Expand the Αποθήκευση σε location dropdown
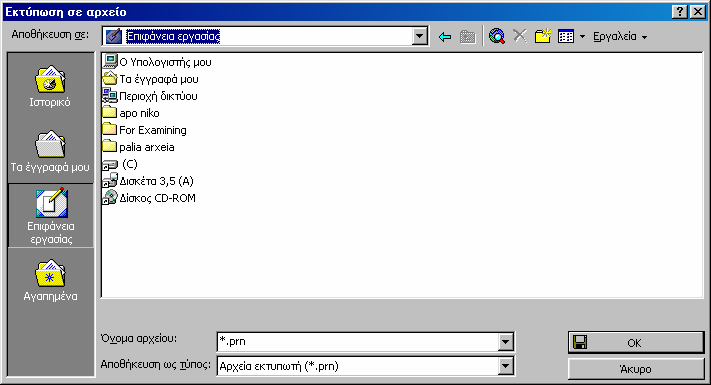Screen dimensions: 711x385 (420, 36)
